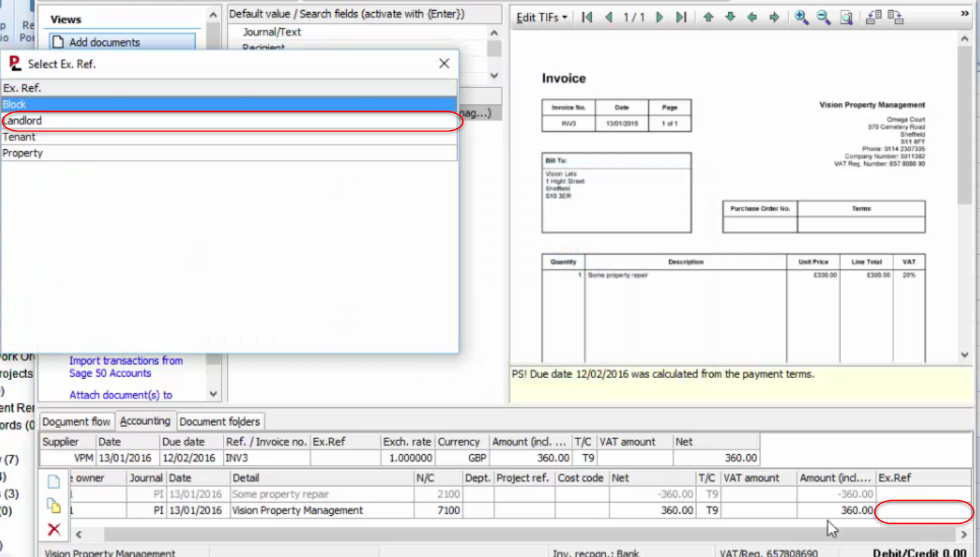Jump to the last page of the document
The image size is (980, 557).
tap(681, 17)
